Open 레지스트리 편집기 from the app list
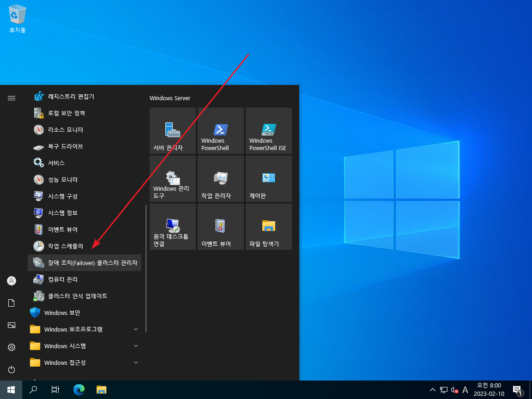Image resolution: width=532 pixels, height=399 pixels. pyautogui.click(x=85, y=97)
